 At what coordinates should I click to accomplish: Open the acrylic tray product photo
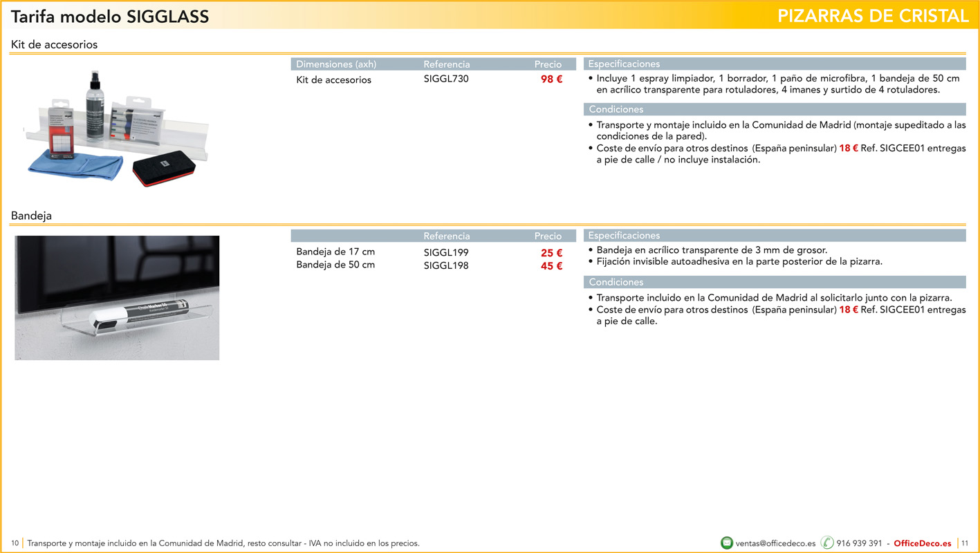click(x=117, y=298)
